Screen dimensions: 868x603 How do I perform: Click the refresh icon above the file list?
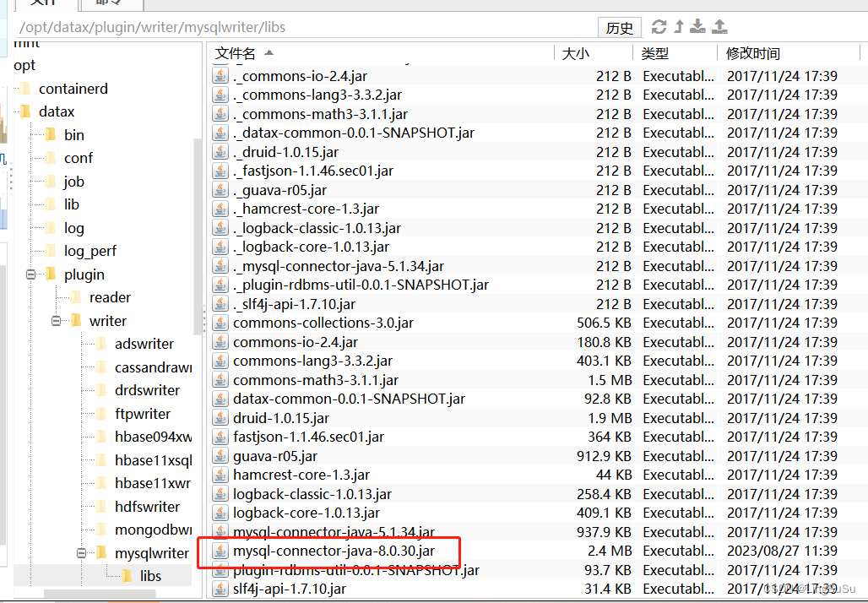tap(659, 27)
